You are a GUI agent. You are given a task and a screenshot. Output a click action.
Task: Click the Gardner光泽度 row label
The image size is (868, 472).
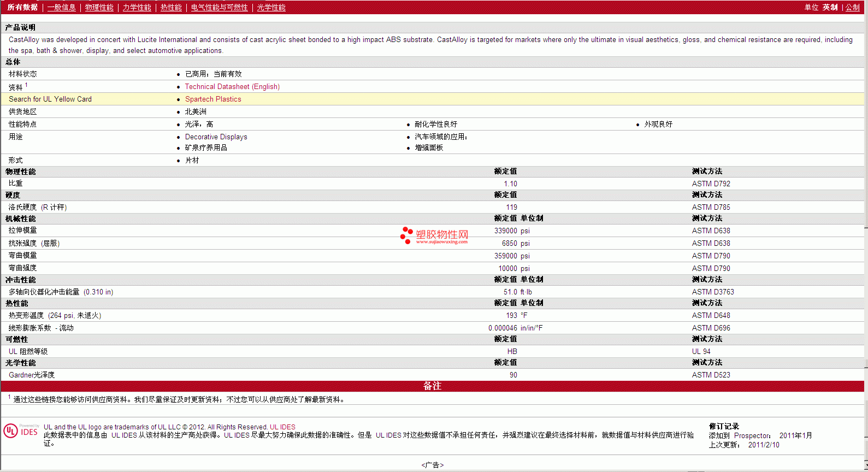pos(32,375)
